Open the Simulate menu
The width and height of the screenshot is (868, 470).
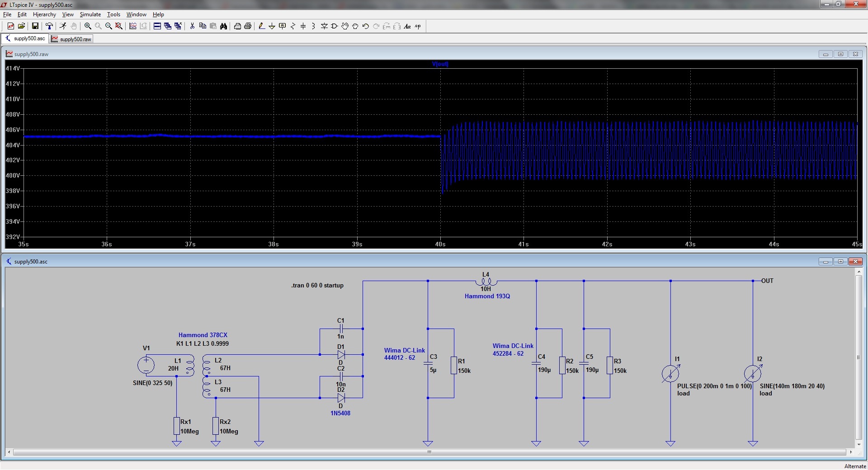[x=90, y=14]
